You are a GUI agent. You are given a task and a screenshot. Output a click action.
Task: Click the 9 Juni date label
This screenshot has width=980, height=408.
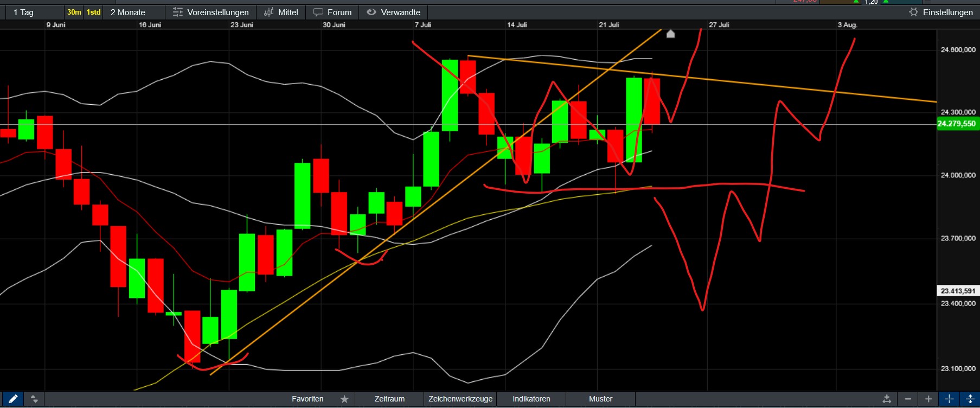point(56,25)
